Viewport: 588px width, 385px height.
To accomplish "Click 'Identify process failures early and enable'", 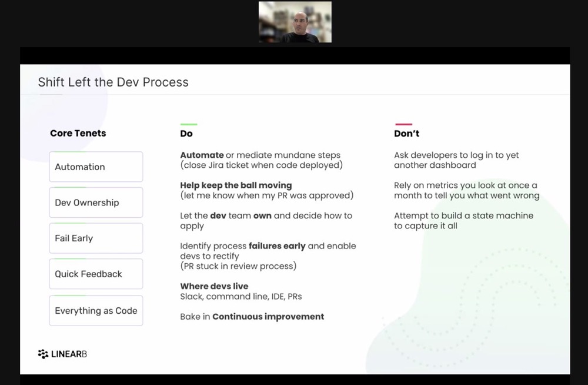I will (268, 246).
